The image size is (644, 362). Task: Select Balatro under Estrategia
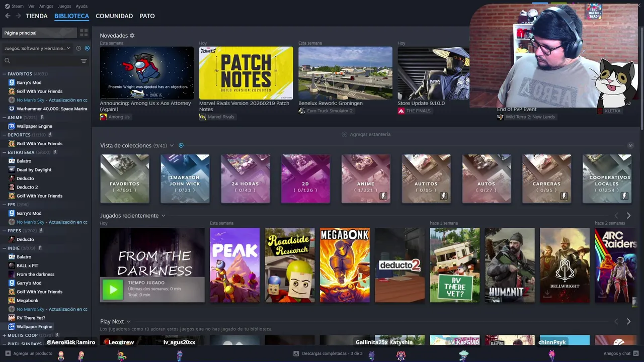pos(24,161)
